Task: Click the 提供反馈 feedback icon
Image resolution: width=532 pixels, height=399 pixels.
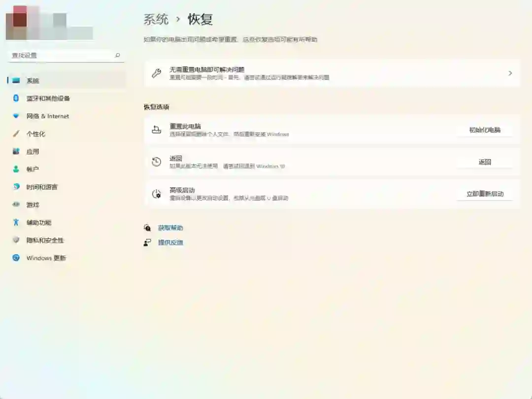Action: (x=147, y=242)
